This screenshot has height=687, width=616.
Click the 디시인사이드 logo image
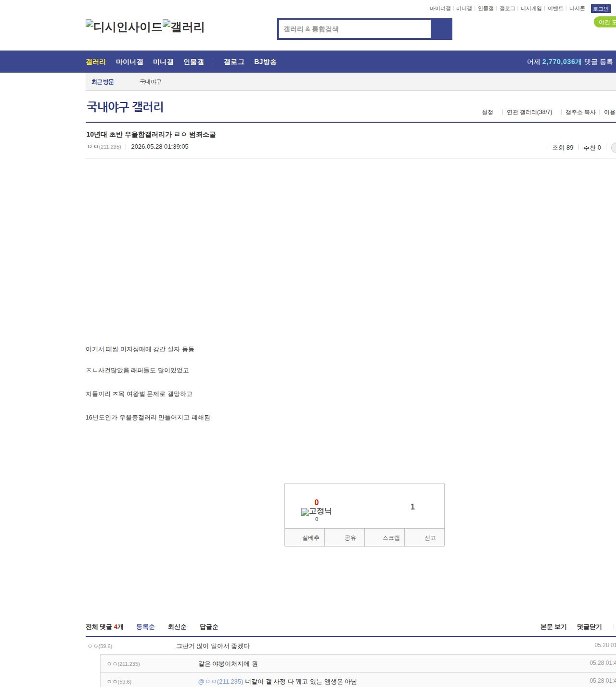coord(124,26)
